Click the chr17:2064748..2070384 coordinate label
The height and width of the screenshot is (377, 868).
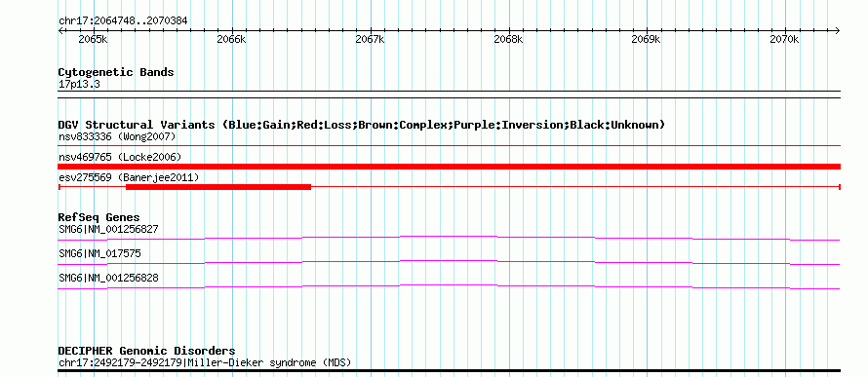pyautogui.click(x=123, y=20)
